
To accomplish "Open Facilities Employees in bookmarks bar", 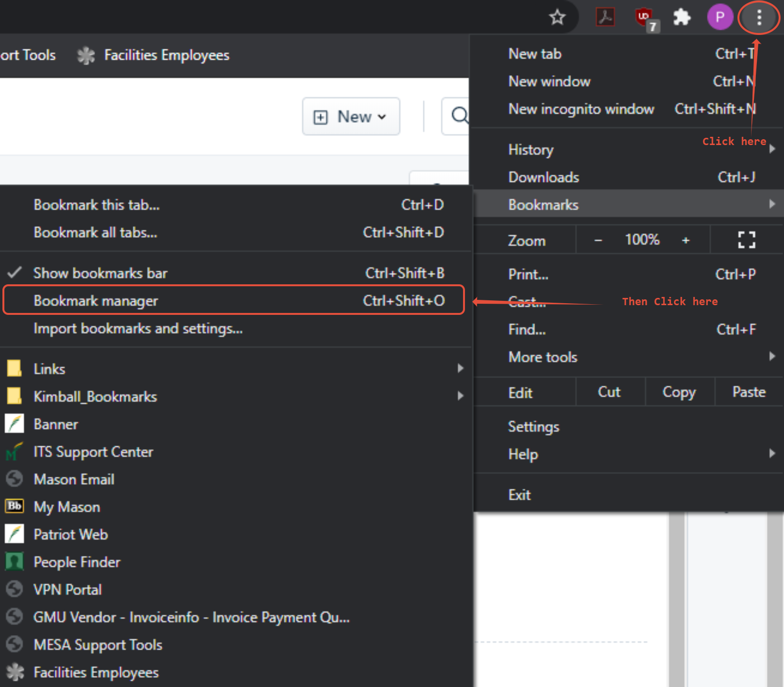I will (153, 55).
